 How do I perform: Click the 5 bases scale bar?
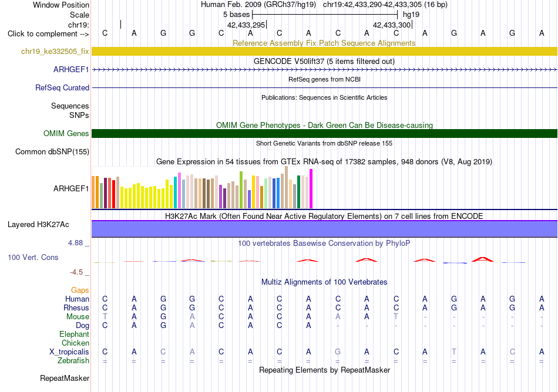(325, 15)
